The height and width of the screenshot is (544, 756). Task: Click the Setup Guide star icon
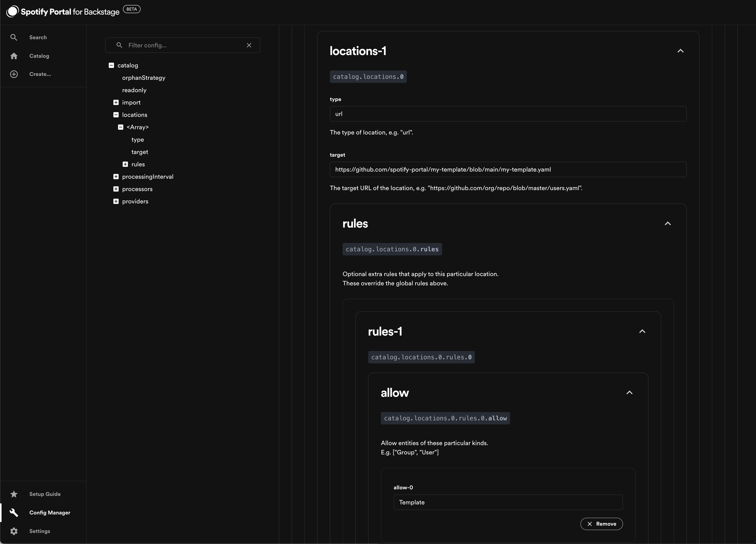click(14, 494)
